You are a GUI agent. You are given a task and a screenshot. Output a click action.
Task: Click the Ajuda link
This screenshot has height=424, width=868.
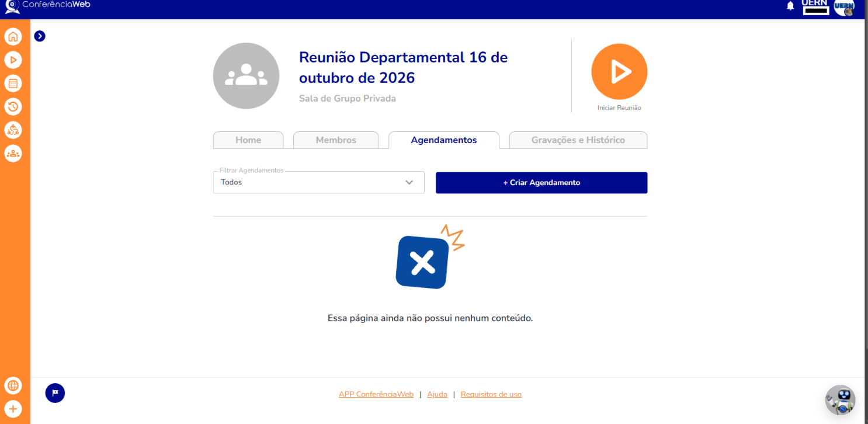pyautogui.click(x=437, y=394)
